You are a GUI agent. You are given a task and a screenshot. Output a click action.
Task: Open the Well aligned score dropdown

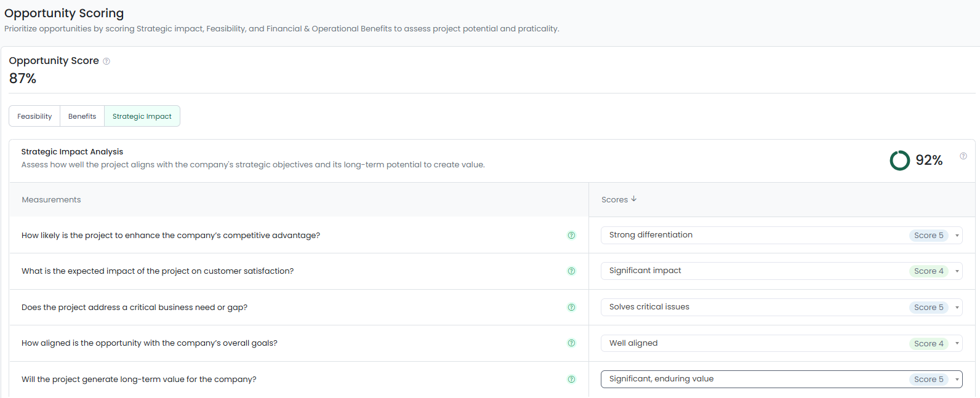pos(957,343)
